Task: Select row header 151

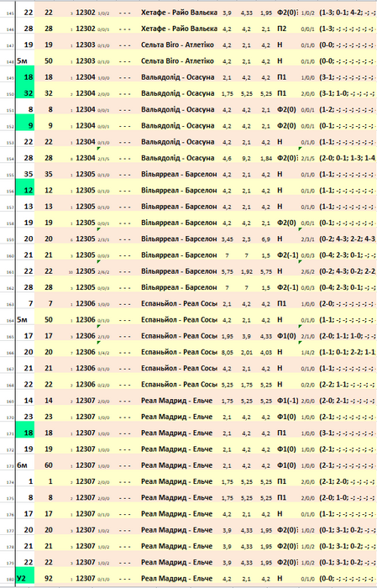Action: [10, 111]
